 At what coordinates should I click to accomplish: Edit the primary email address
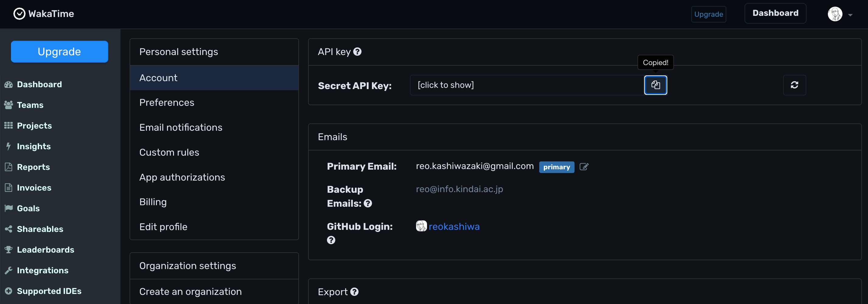coord(584,167)
